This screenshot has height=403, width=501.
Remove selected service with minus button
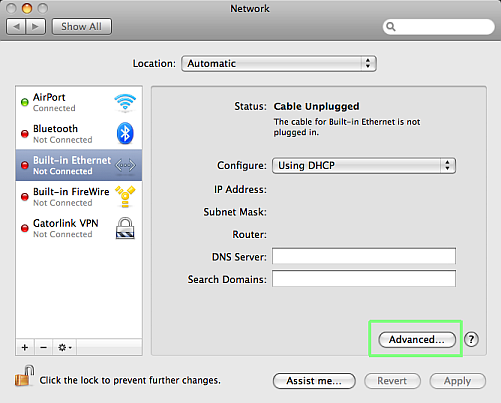(x=43, y=348)
